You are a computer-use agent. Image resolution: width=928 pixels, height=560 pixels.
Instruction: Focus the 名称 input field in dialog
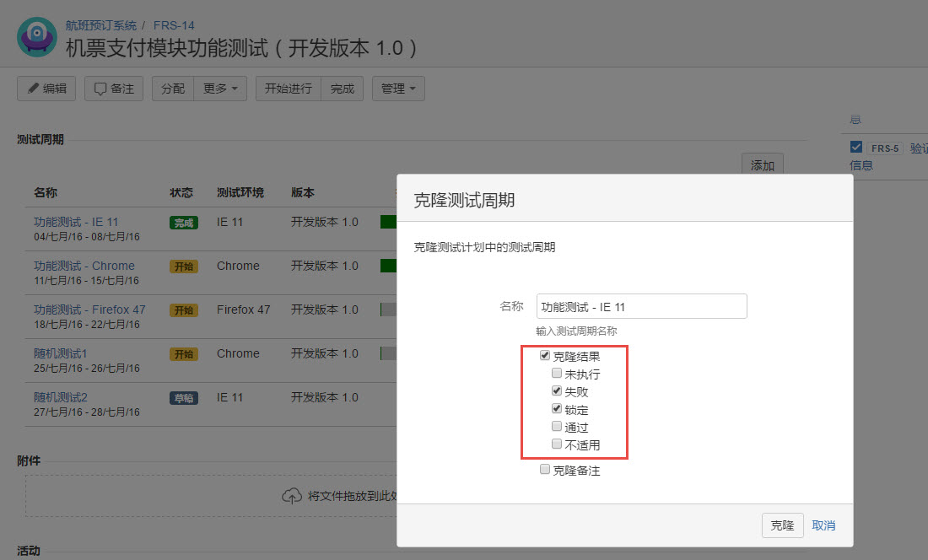click(x=641, y=306)
